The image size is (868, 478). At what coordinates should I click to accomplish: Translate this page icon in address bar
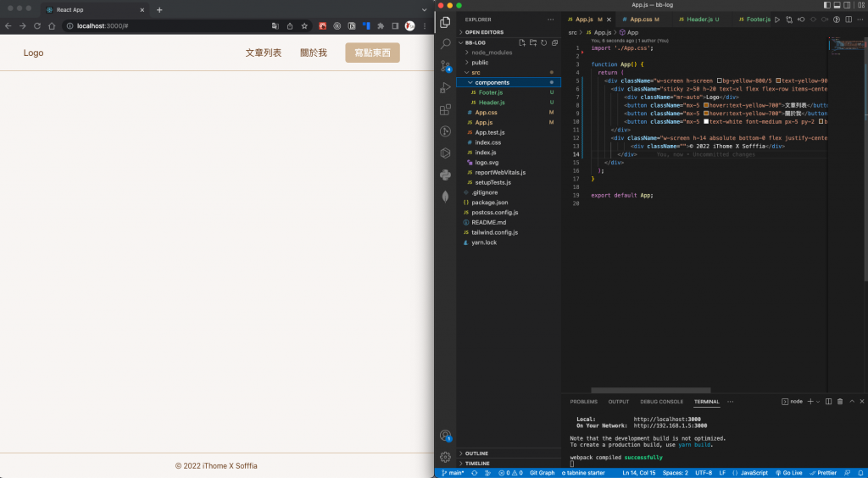point(275,26)
